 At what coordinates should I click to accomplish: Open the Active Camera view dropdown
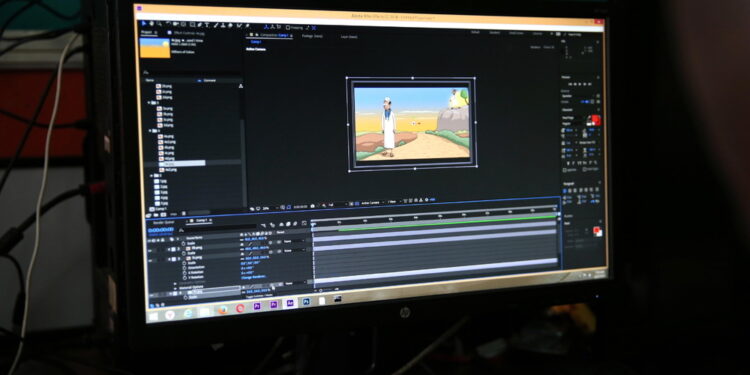pos(372,203)
